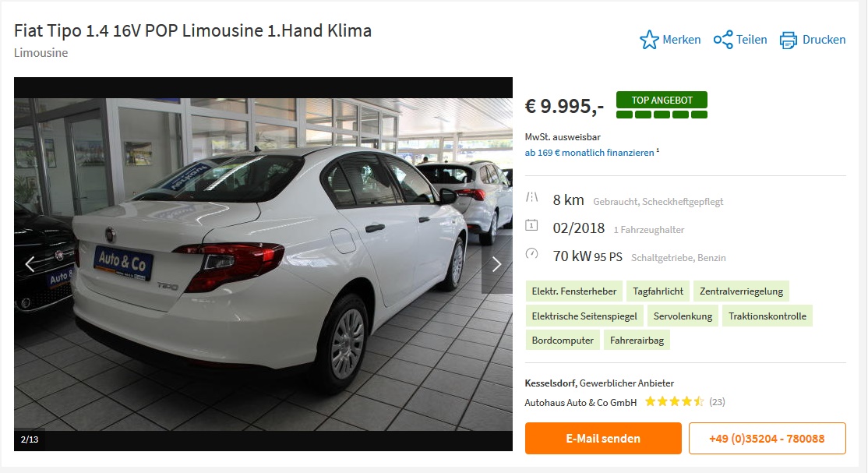Viewport: 868px width, 473px height.
Task: Click the mileage road icon
Action: [531, 198]
